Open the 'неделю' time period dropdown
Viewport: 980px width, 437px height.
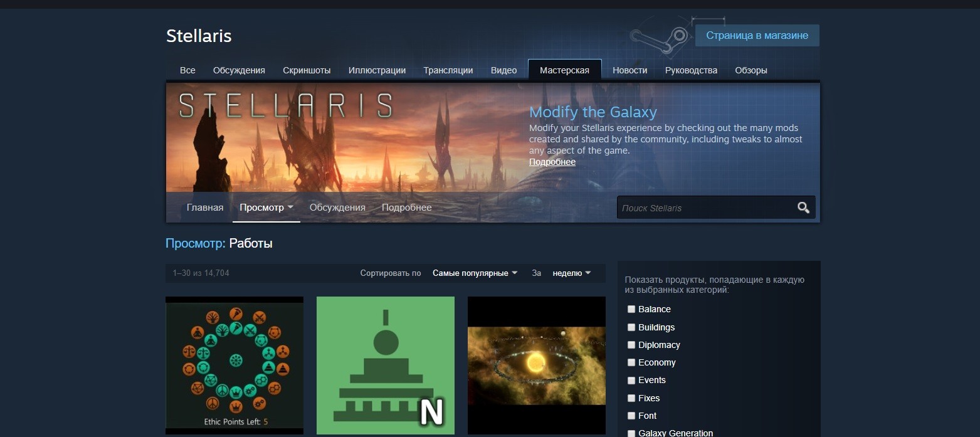pos(571,273)
